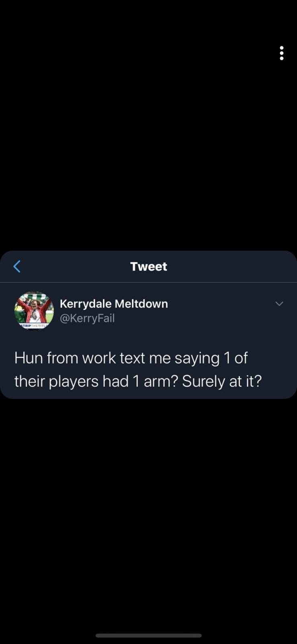The height and width of the screenshot is (644, 297).
Task: Open Kerrydale Meltdown's profile picture
Action: [x=34, y=310]
